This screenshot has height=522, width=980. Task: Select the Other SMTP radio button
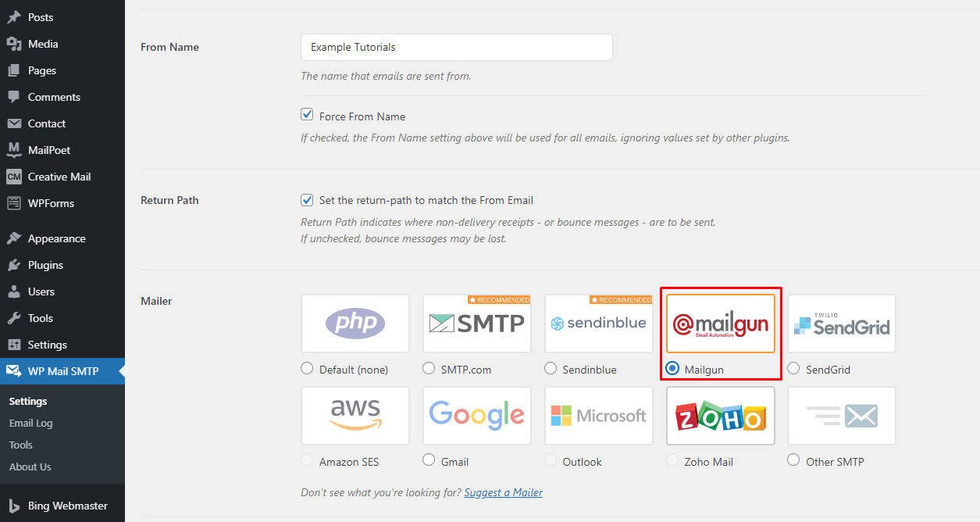tap(793, 460)
